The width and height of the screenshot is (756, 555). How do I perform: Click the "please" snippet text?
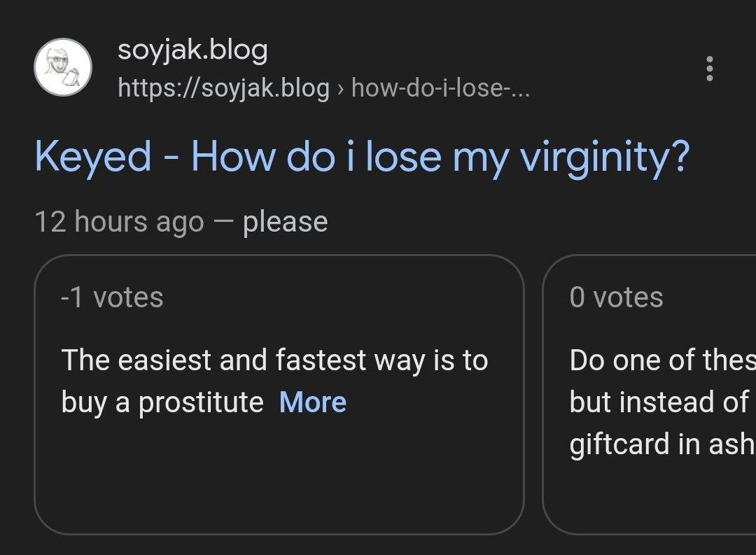tap(285, 222)
